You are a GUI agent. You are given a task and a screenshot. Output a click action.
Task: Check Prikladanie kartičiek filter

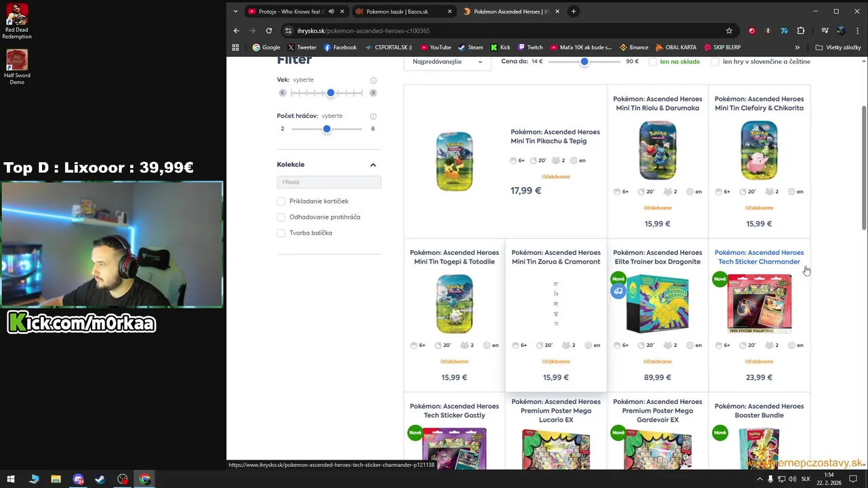click(281, 201)
